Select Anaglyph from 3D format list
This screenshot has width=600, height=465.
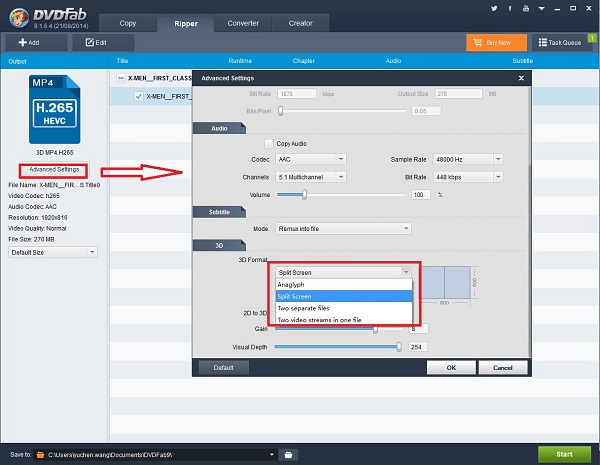344,284
